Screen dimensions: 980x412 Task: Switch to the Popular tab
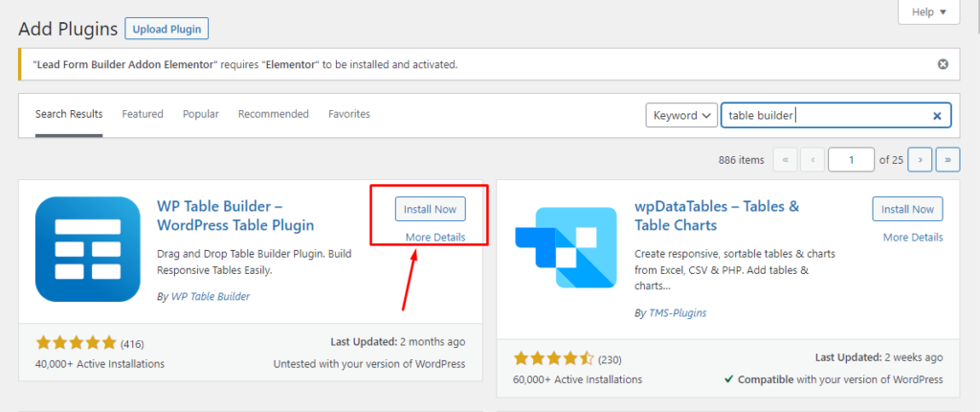coord(201,114)
